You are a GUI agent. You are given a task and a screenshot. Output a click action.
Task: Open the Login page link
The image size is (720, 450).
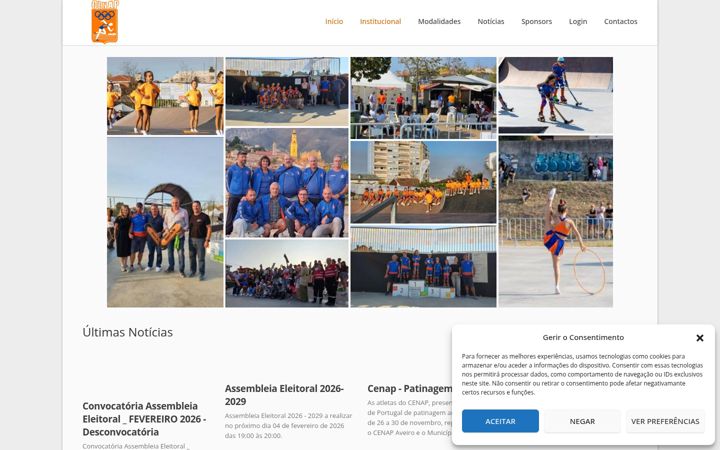point(578,22)
